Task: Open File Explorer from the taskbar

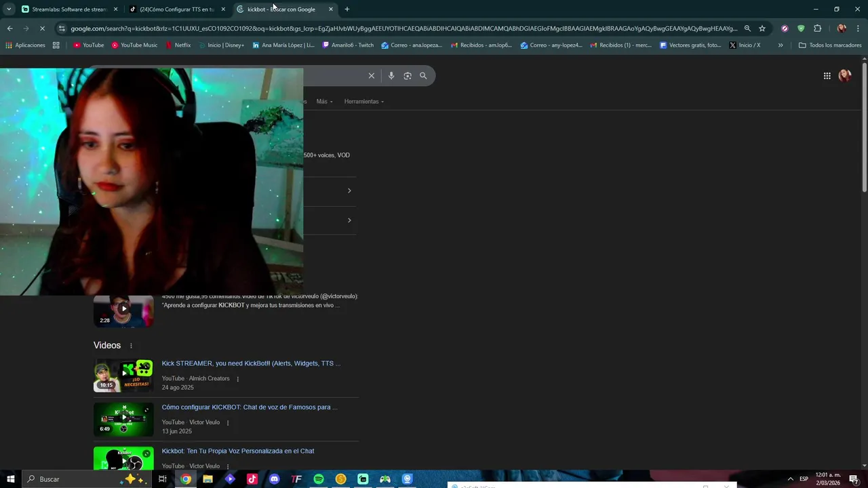Action: coord(208,479)
